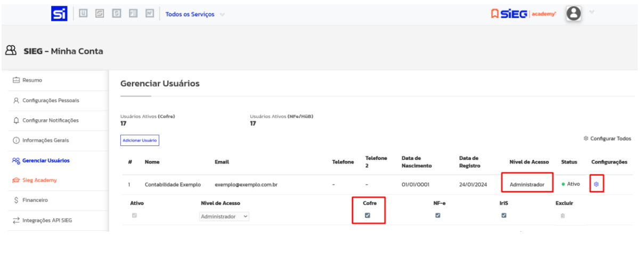Expand the chevron beside the profile avatar
644x260 pixels.
pyautogui.click(x=591, y=13)
